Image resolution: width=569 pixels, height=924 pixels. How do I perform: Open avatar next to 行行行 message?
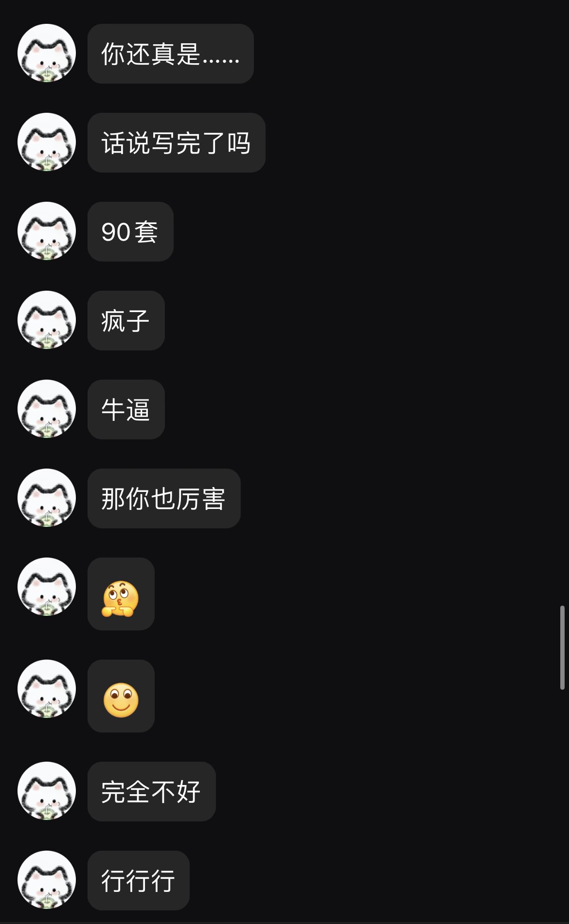click(47, 880)
